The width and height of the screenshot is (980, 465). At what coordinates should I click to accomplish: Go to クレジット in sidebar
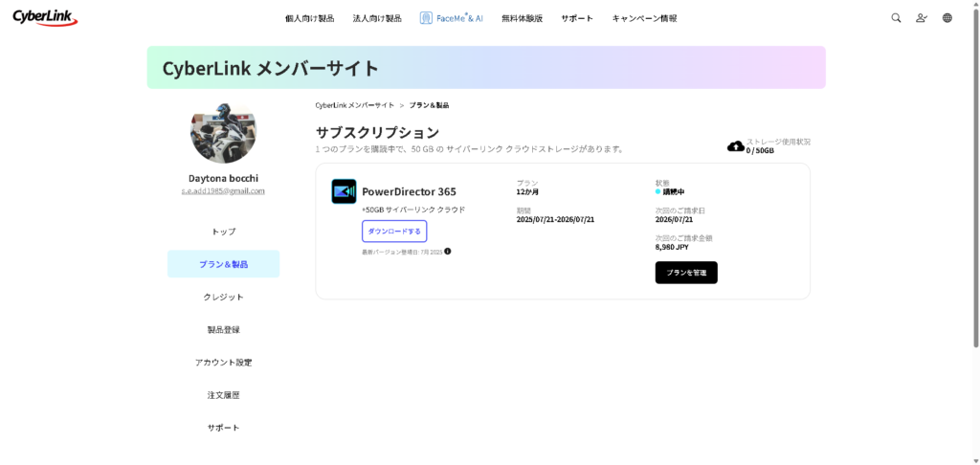click(223, 297)
